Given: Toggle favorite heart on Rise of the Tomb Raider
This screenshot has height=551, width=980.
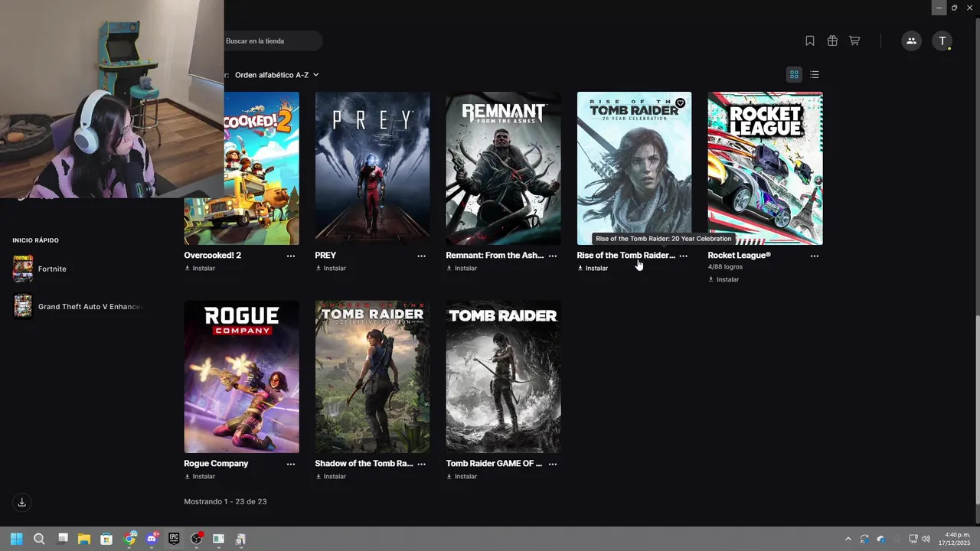Looking at the screenshot, I should click(x=680, y=103).
